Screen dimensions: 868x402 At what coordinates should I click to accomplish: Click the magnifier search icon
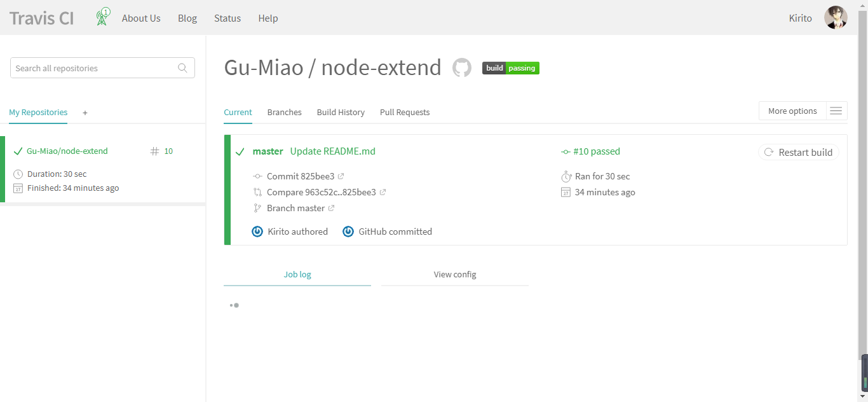[182, 68]
